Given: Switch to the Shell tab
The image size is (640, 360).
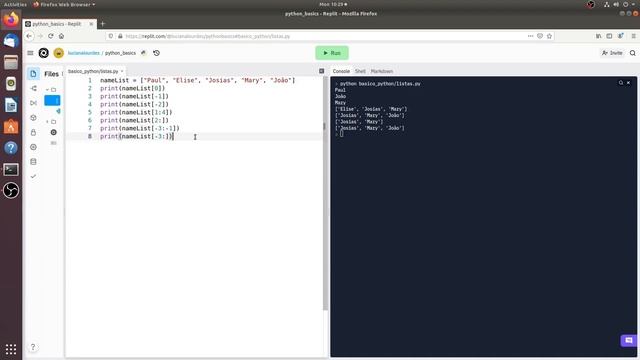Looking at the screenshot, I should click(x=360, y=71).
